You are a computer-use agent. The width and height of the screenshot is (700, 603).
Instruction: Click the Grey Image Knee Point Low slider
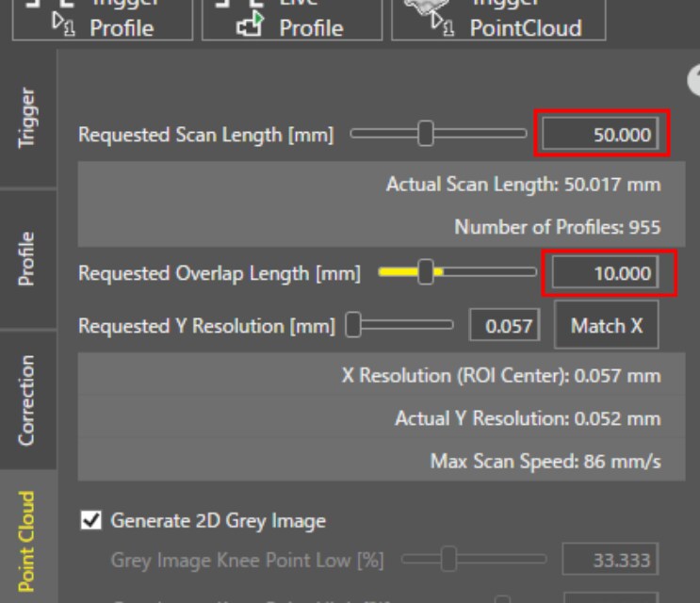tap(449, 561)
